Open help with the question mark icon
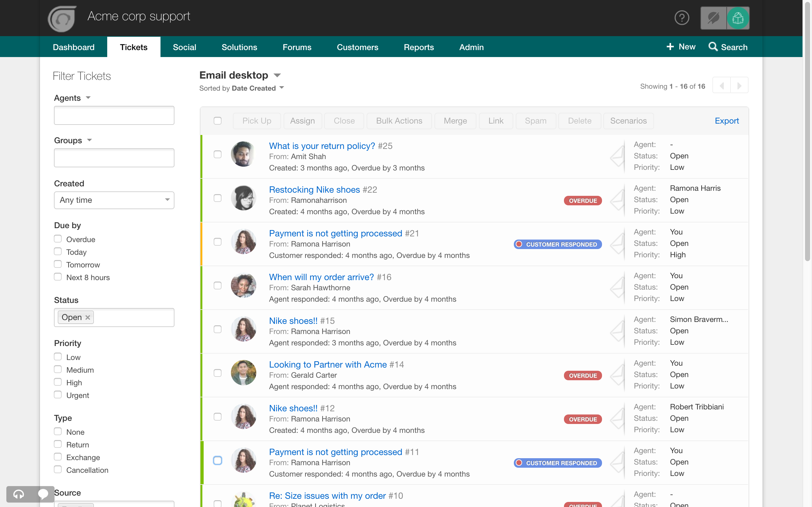Viewport: 812px width, 507px height. pos(682,17)
